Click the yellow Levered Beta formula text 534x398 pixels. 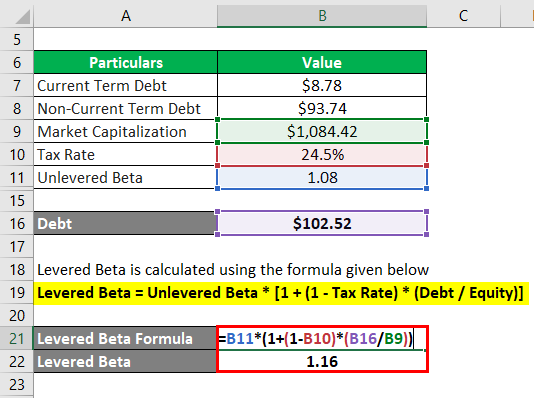coord(280,293)
